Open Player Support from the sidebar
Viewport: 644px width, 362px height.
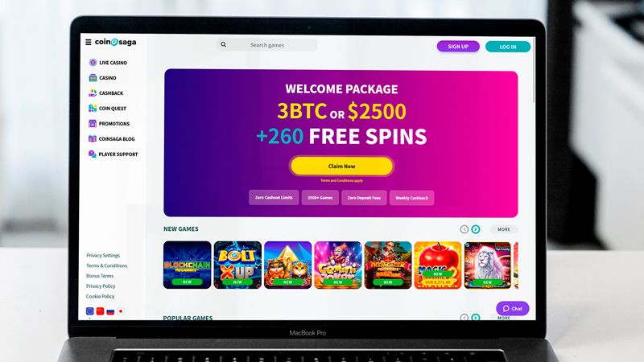[x=114, y=154]
